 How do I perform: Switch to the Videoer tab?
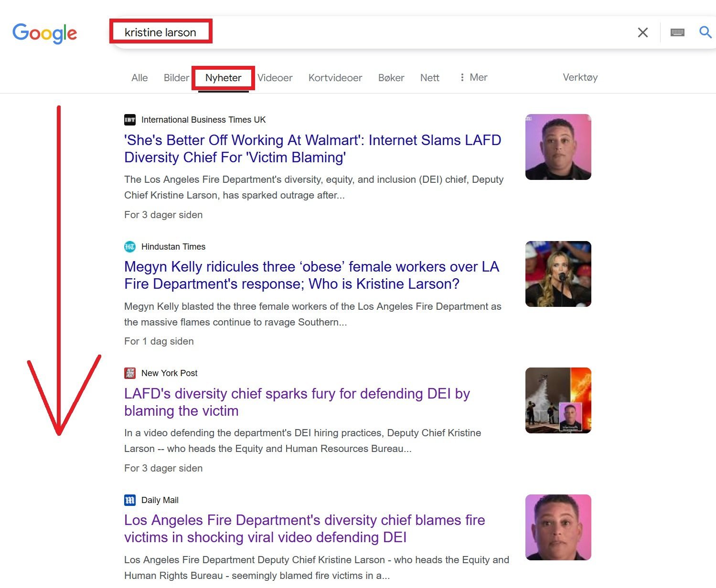click(x=275, y=78)
